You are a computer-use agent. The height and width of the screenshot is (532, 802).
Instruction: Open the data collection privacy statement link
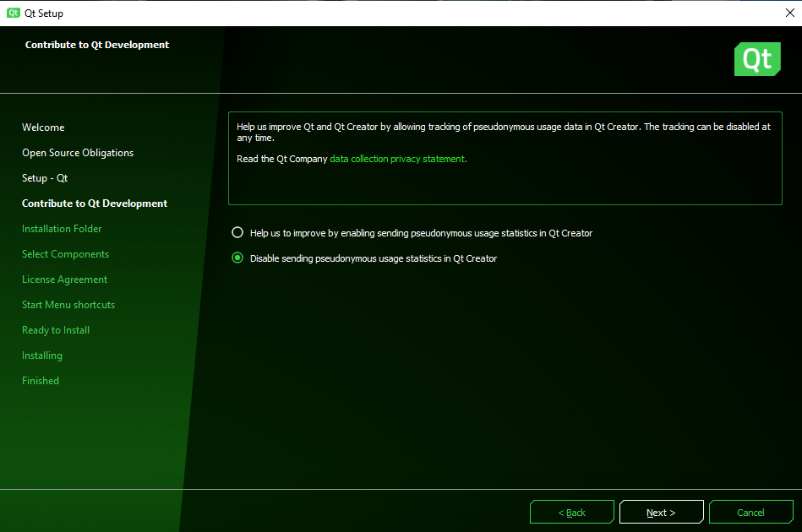pyautogui.click(x=397, y=159)
